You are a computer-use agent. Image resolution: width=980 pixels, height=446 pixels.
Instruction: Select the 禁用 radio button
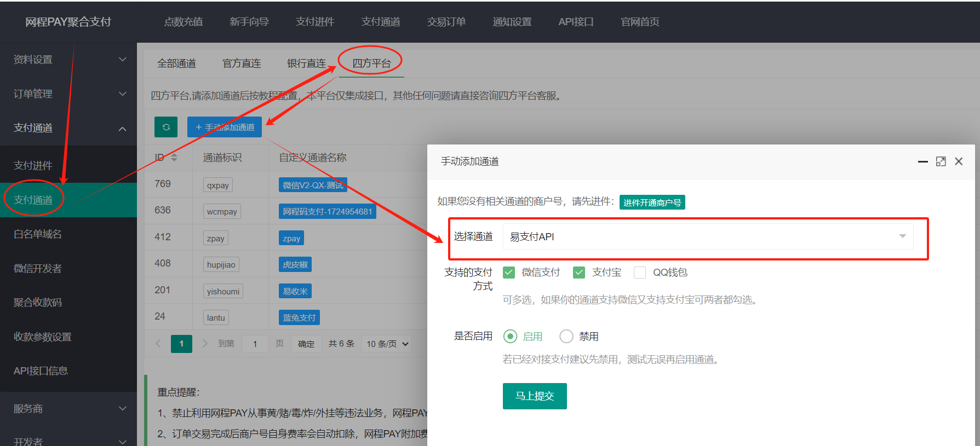pyautogui.click(x=566, y=336)
